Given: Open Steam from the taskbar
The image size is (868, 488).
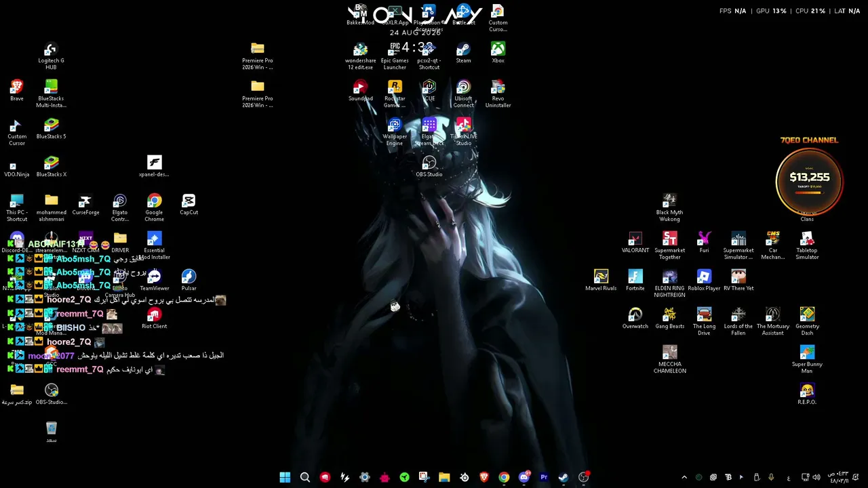Looking at the screenshot, I should tap(563, 477).
